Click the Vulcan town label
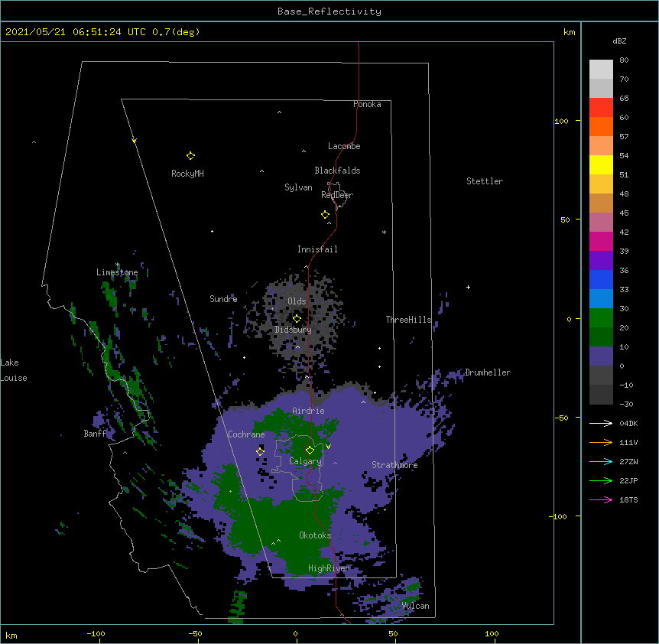Screen dimensions: 659x644 (x=415, y=606)
